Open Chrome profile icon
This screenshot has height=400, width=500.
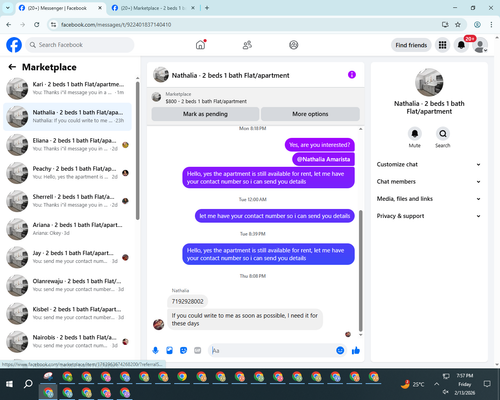477,25
